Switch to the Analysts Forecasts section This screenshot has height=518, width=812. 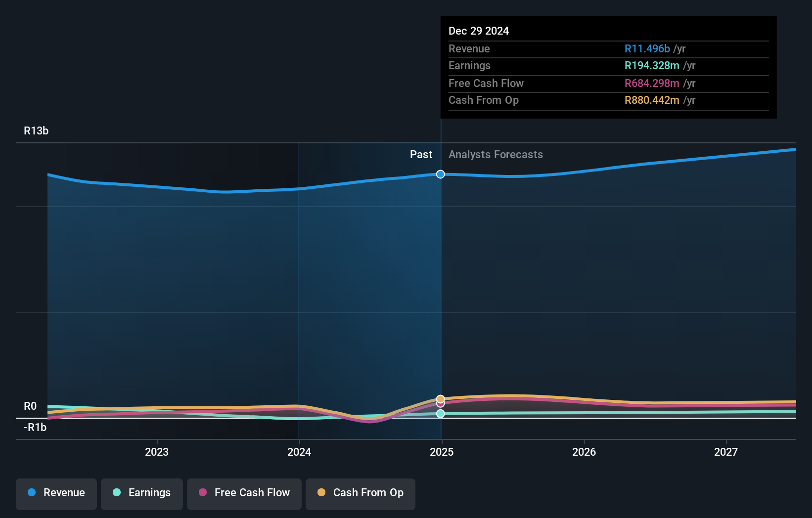tap(496, 154)
